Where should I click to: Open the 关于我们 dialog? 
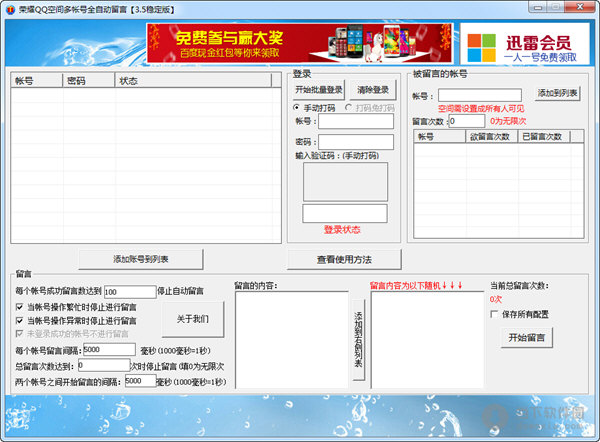pos(193,319)
